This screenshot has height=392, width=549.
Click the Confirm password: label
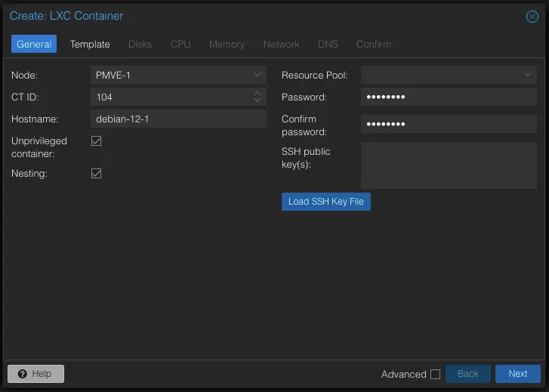point(304,125)
